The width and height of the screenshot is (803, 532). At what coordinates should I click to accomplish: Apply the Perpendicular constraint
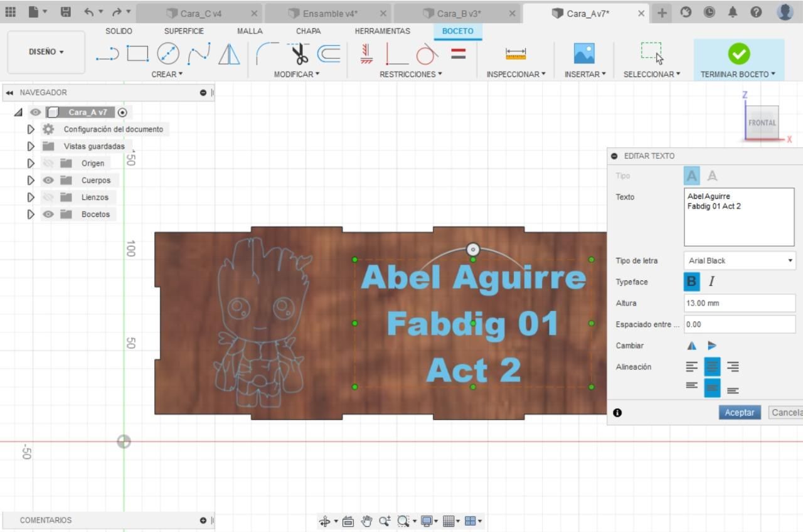click(x=396, y=54)
